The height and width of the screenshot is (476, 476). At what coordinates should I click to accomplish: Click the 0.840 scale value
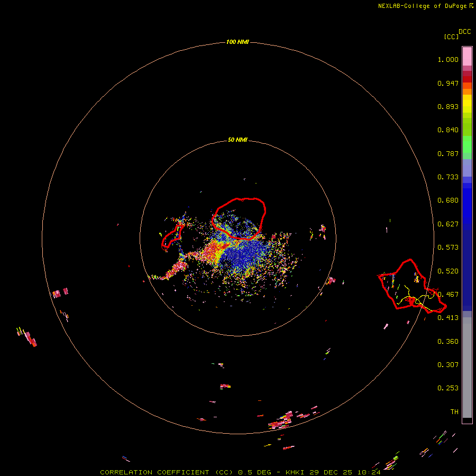448,130
